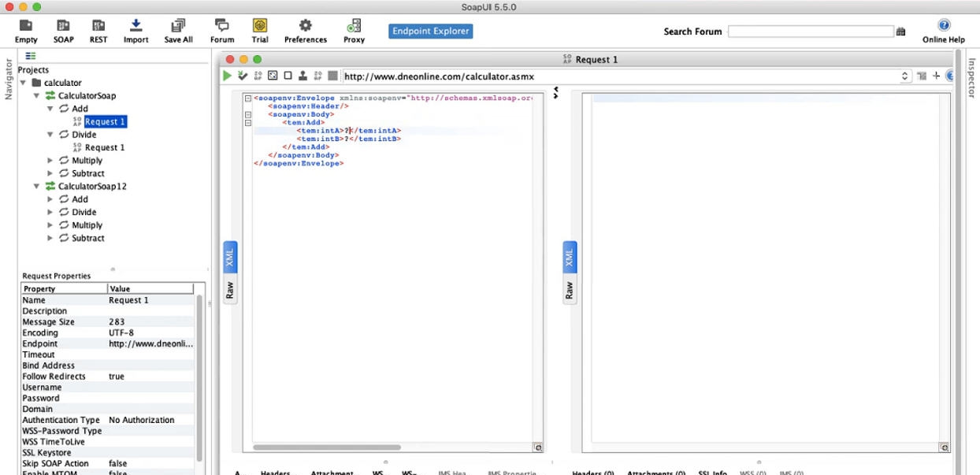Import an existing project
This screenshot has height=475, width=980.
[135, 30]
